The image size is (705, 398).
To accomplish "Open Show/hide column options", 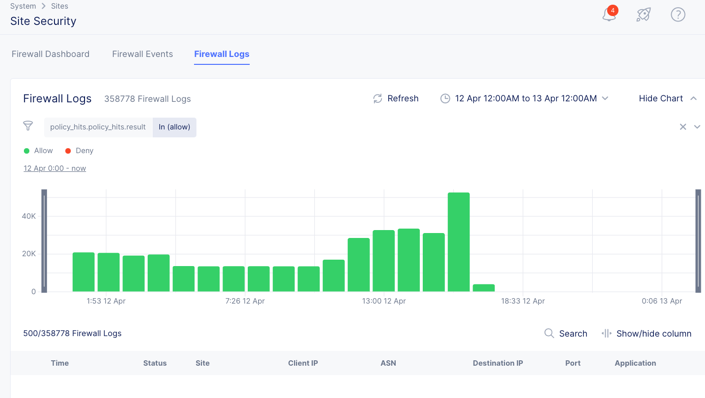I will click(x=654, y=334).
